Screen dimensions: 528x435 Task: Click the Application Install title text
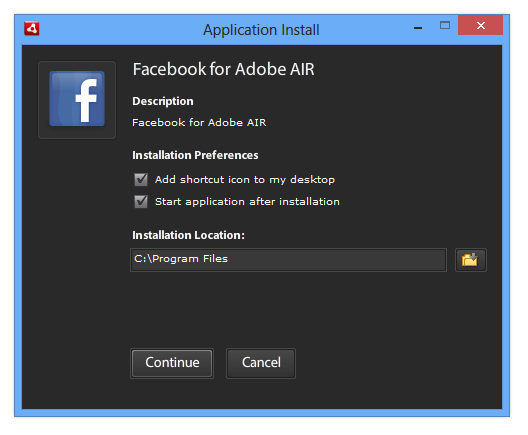coord(261,30)
